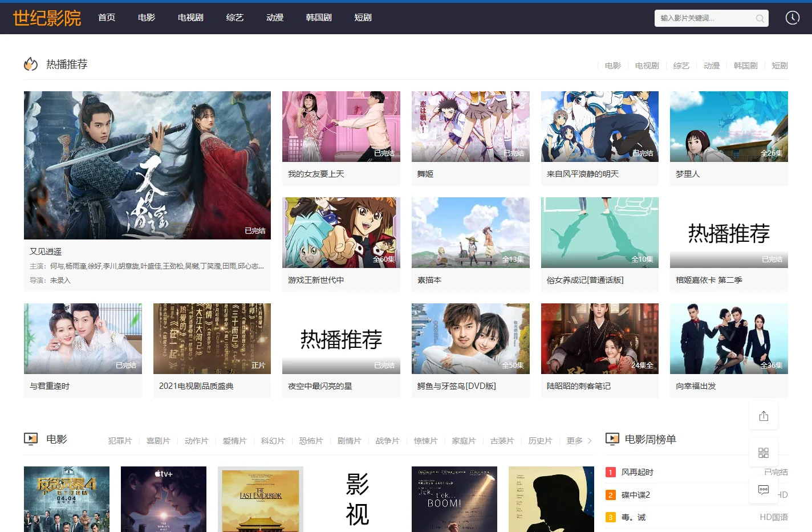Click the 电影 section monitor icon

[x=31, y=439]
